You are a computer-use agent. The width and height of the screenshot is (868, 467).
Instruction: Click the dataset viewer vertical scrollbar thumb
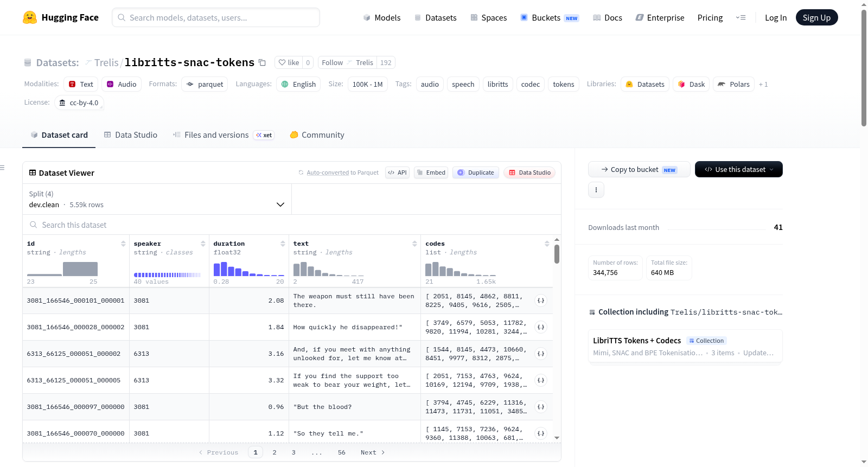pyautogui.click(x=557, y=254)
